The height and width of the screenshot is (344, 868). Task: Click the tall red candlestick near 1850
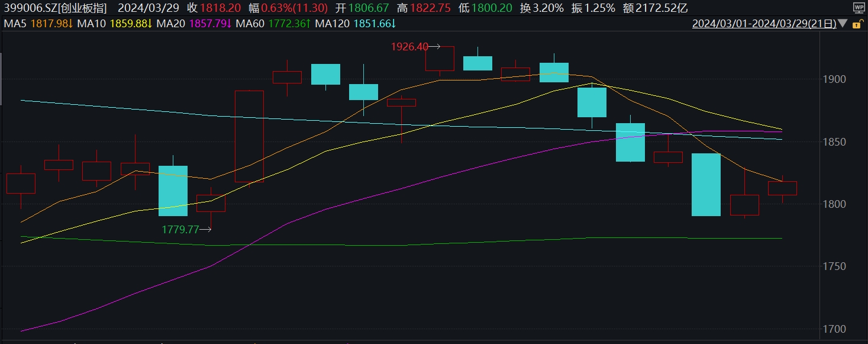(x=249, y=136)
